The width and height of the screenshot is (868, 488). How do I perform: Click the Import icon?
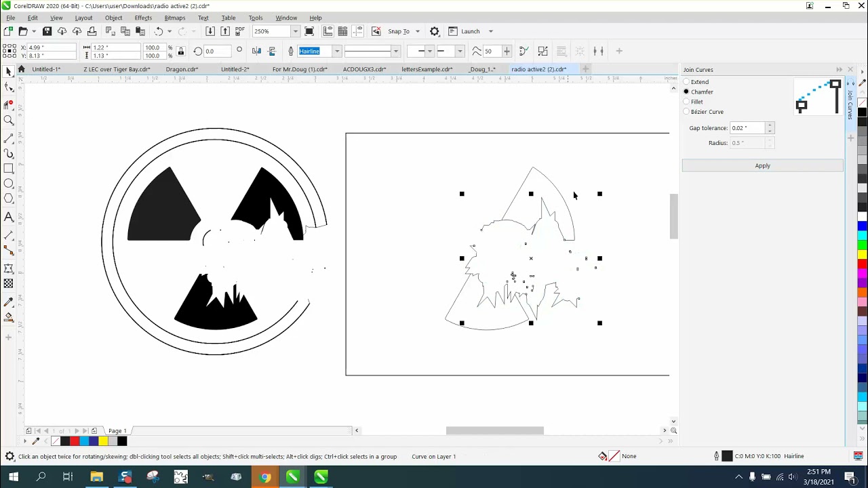(210, 31)
